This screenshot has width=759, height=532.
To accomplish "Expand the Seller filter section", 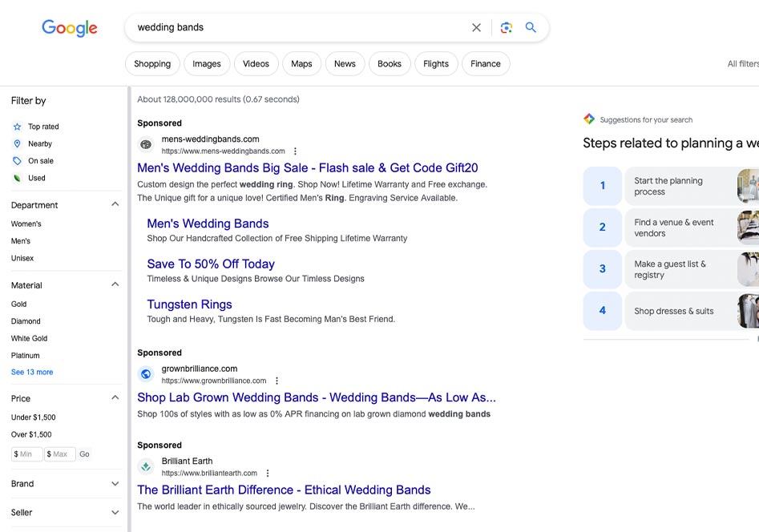I will (x=115, y=513).
